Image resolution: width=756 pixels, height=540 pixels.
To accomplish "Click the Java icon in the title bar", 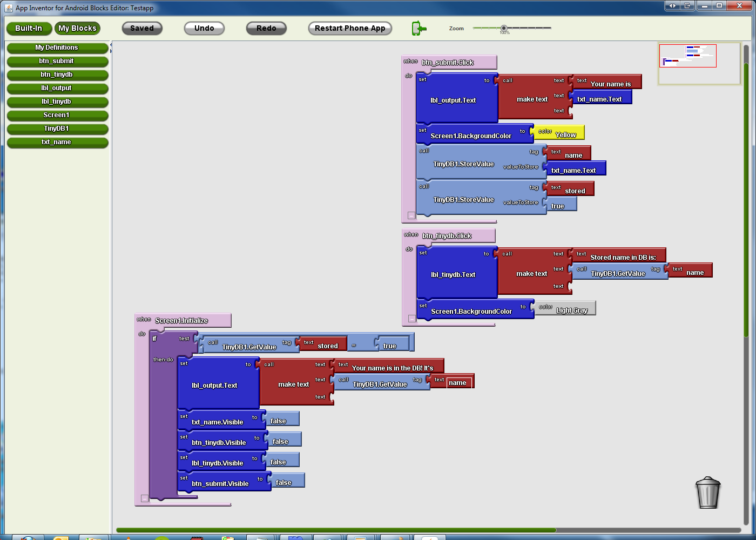I will [8, 8].
